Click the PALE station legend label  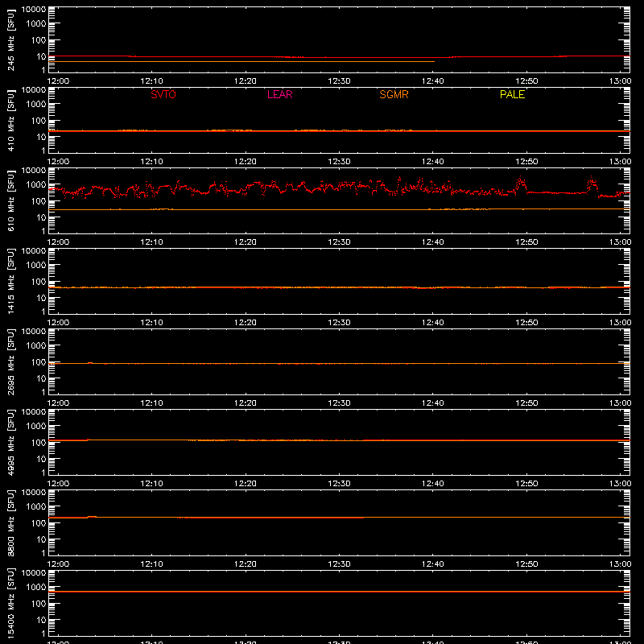(512, 94)
